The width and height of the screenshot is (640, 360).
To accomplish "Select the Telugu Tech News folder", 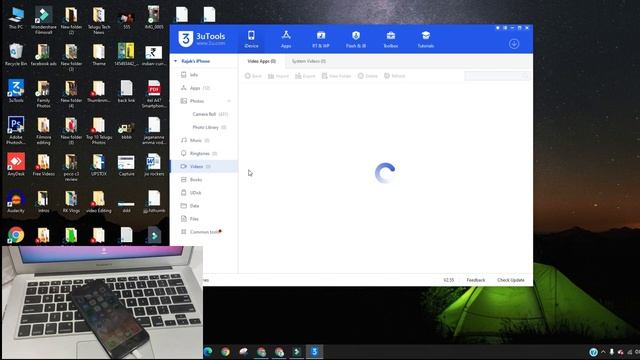I will coord(99,20).
